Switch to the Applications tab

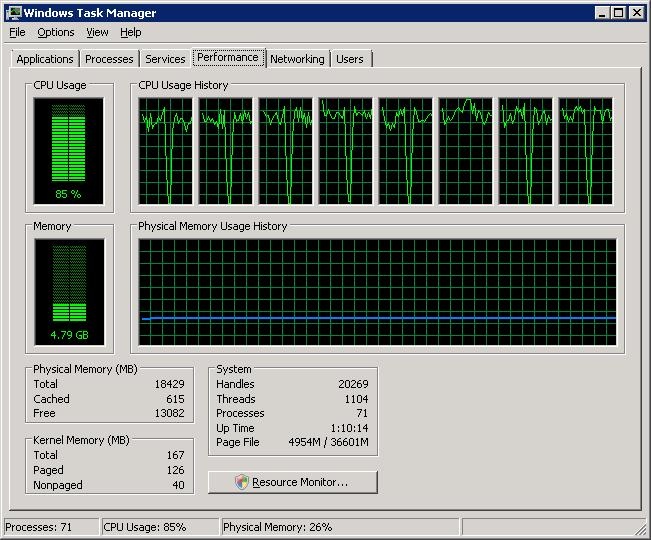[x=45, y=59]
